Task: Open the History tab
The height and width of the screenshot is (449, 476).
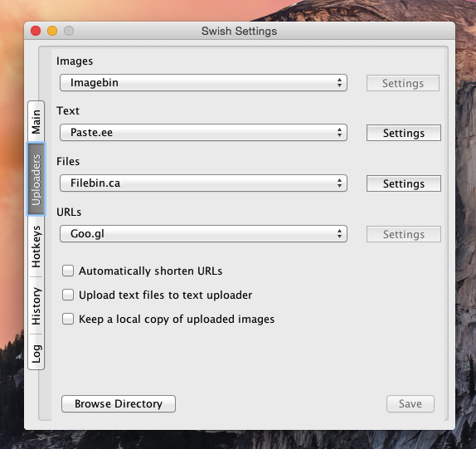Action: pos(36,306)
